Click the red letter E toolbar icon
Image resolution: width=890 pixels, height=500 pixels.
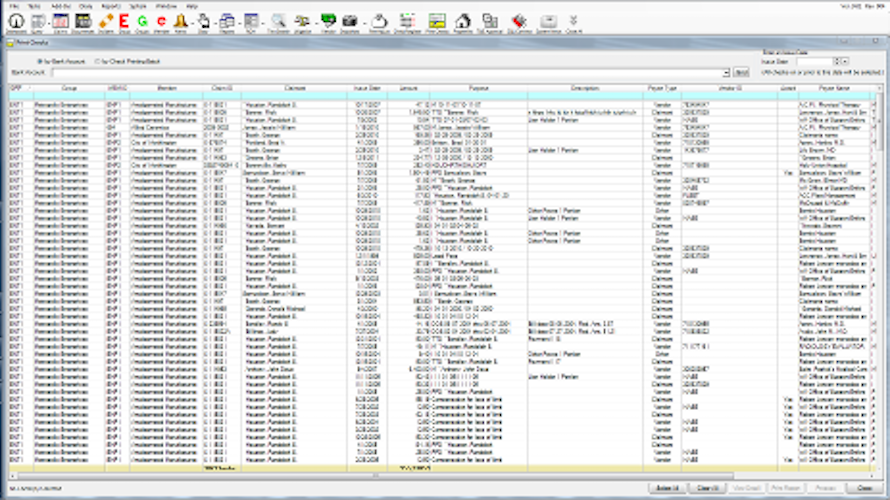pyautogui.click(x=124, y=22)
